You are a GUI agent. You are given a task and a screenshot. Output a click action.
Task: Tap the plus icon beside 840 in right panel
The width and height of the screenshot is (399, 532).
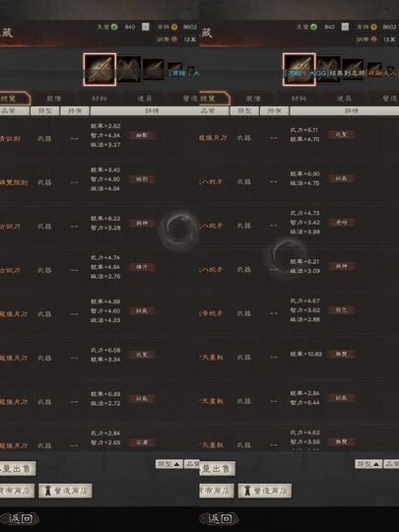click(x=345, y=27)
